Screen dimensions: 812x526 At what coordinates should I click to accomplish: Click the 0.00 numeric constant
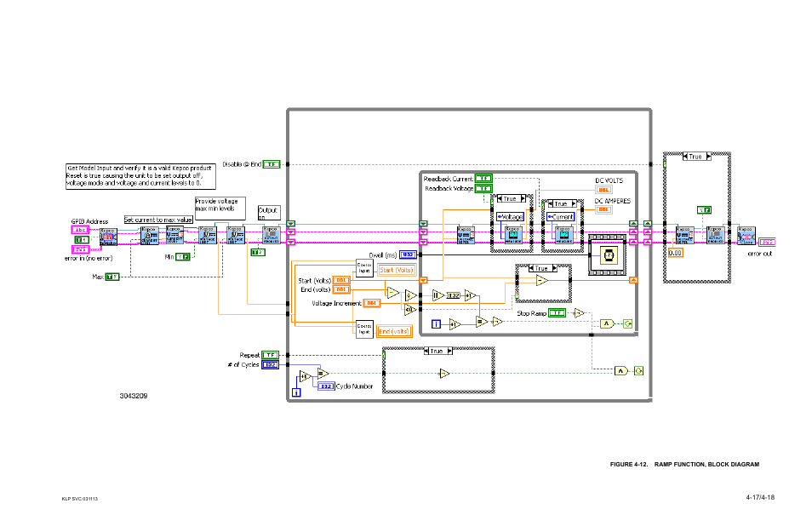coord(675,253)
